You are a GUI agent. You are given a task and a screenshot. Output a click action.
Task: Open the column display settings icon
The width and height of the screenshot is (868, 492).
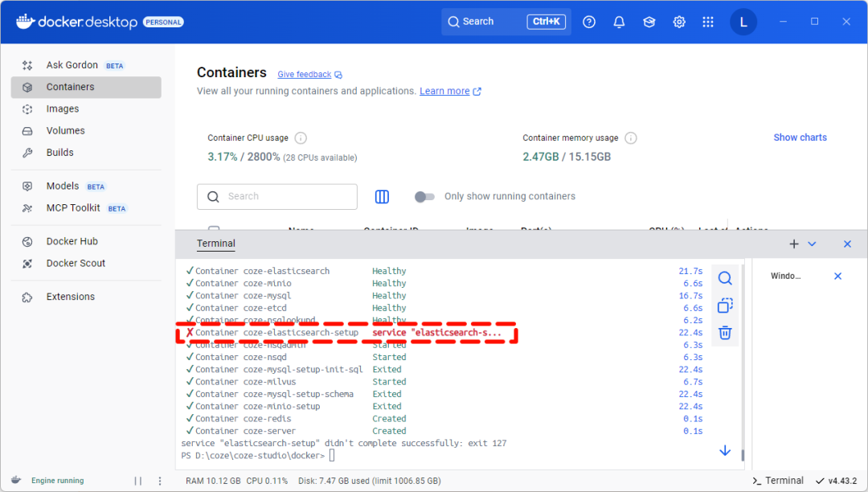tap(383, 197)
